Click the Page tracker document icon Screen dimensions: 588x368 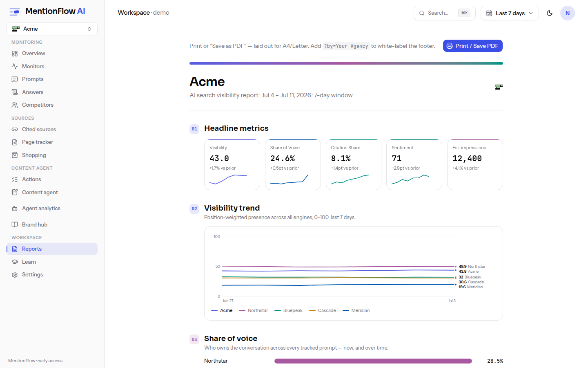[15, 142]
